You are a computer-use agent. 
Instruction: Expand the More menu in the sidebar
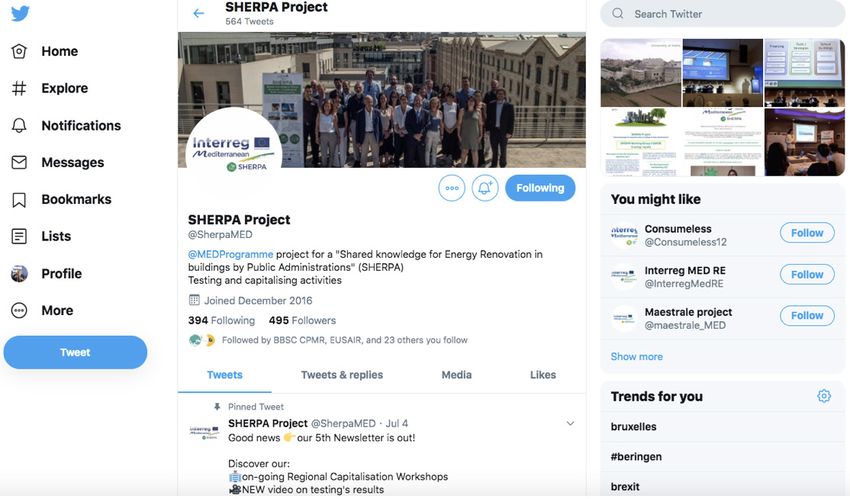pos(42,310)
